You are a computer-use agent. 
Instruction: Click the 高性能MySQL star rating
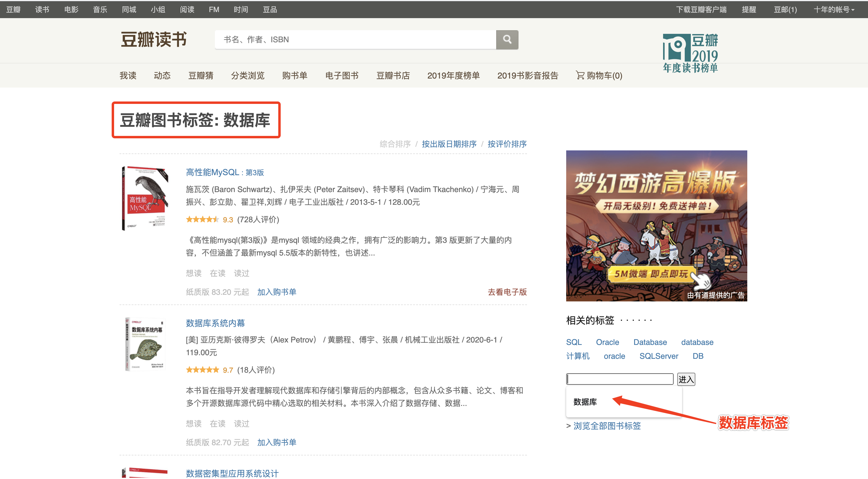tap(202, 220)
